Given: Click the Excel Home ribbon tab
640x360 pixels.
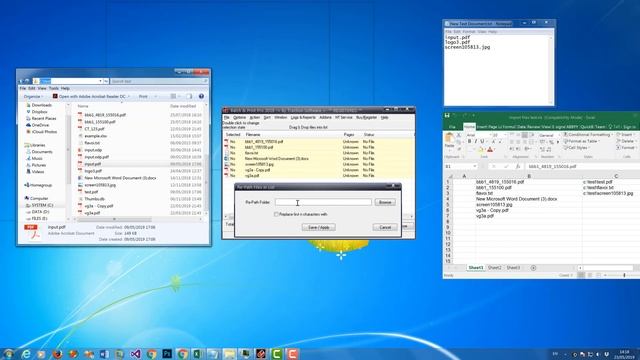Looking at the screenshot, I should 469,127.
